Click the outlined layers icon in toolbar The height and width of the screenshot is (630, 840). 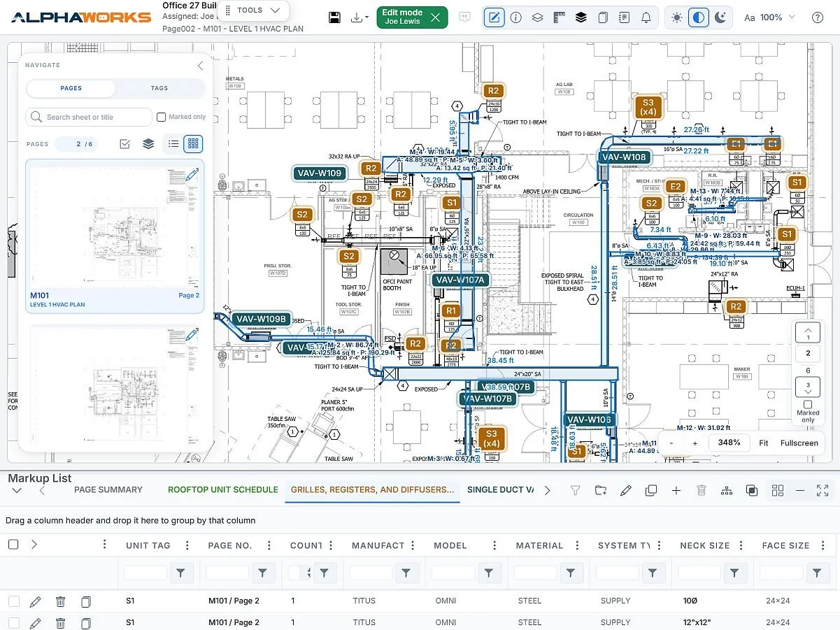(537, 17)
